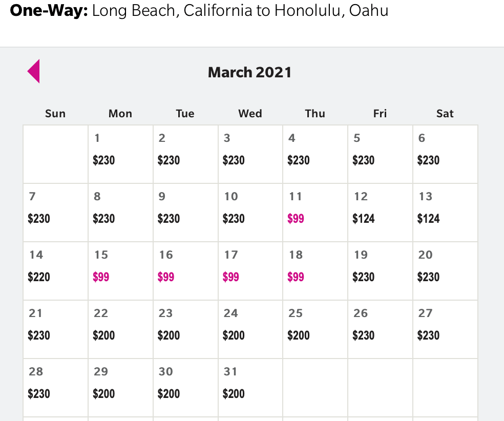Pick March 13 $124 fare
The height and width of the screenshot is (421, 504).
445,213
